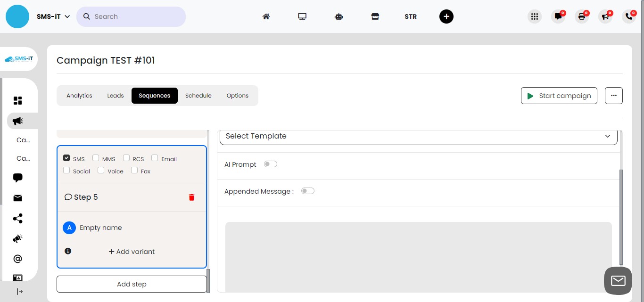The width and height of the screenshot is (644, 302).
Task: Click in the Search field
Action: tap(131, 16)
